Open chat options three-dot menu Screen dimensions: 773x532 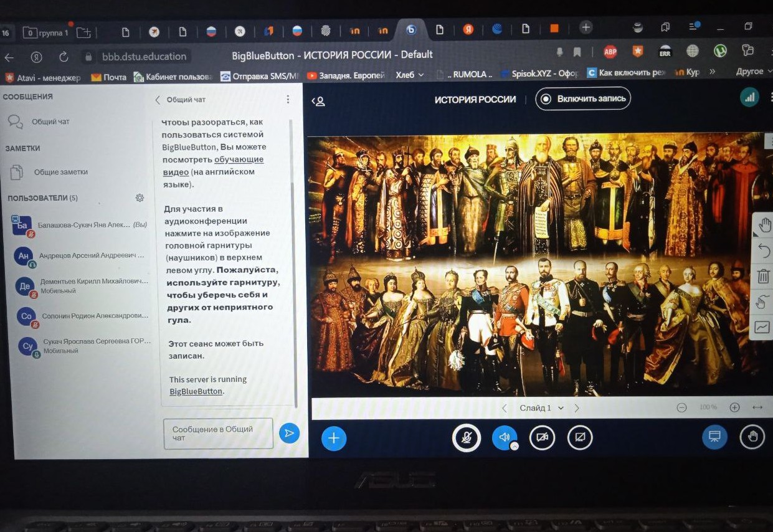288,100
